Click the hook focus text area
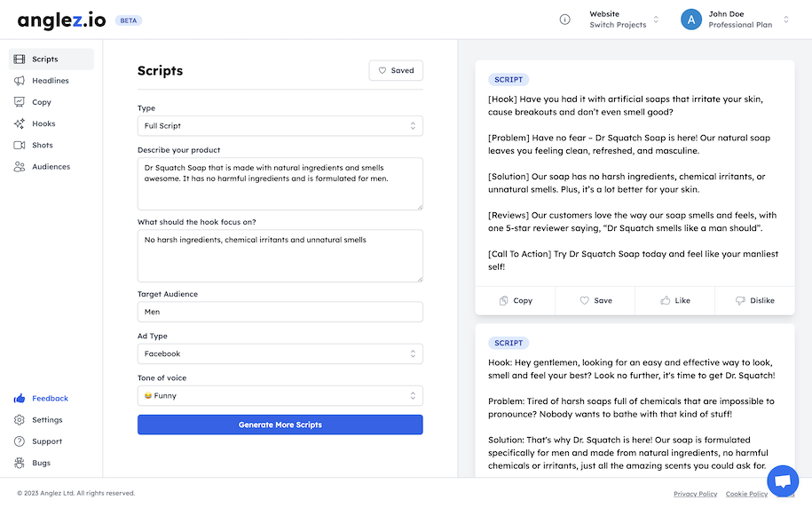 point(280,256)
